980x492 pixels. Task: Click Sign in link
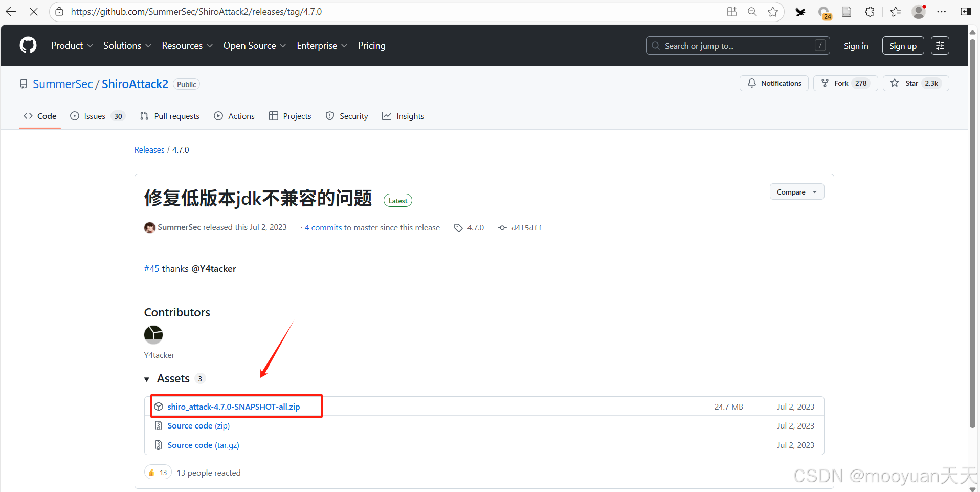[x=856, y=46]
